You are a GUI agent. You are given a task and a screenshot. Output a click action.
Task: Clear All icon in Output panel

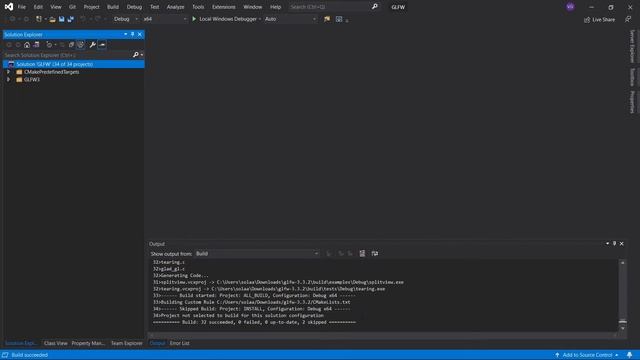click(x=362, y=253)
